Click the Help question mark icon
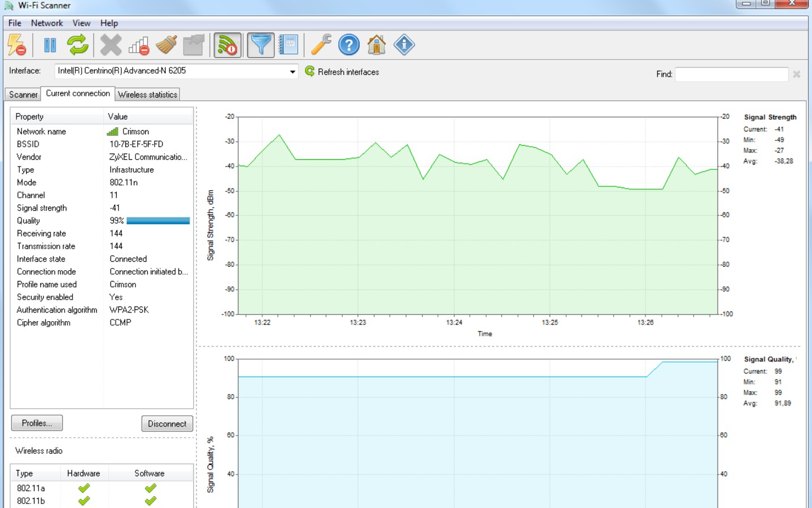Image resolution: width=812 pixels, height=508 pixels. point(347,45)
